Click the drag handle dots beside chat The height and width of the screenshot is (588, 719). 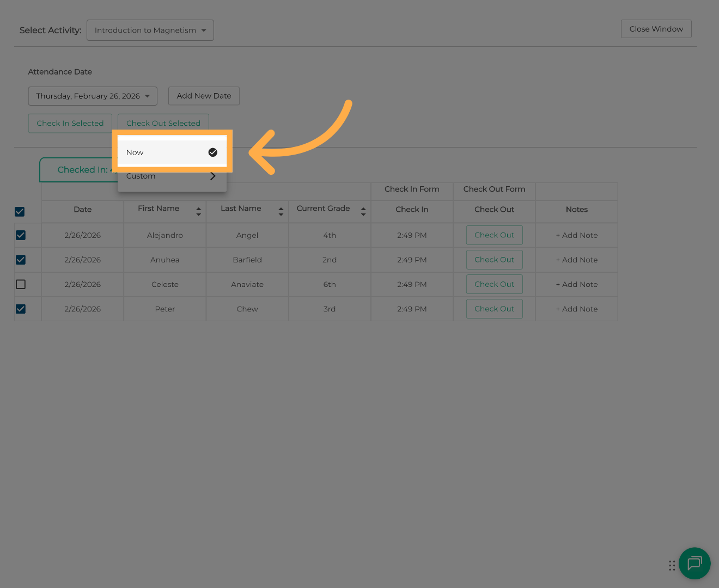click(x=672, y=566)
